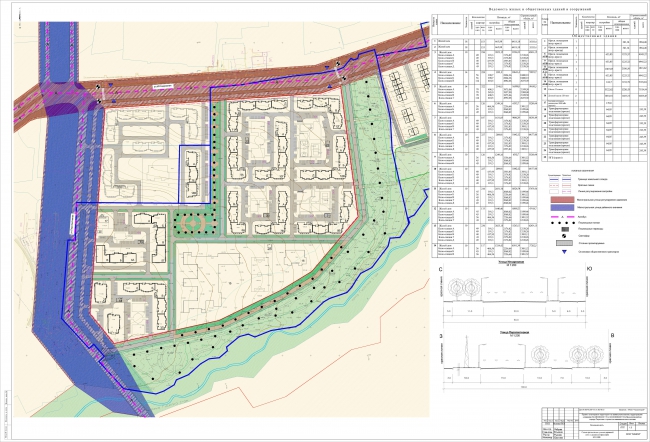Click the leftmost tree in the upper street section
650x442 pixels.
click(x=458, y=289)
